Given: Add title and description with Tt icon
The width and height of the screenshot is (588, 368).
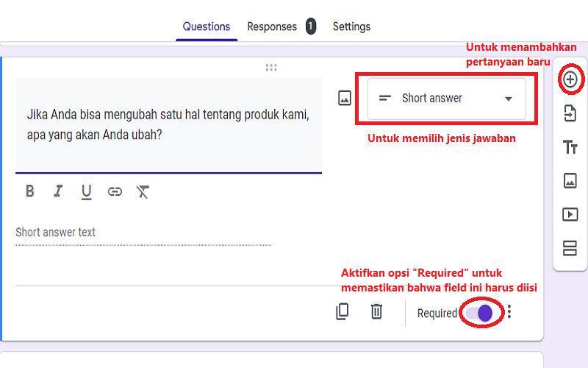Looking at the screenshot, I should pyautogui.click(x=570, y=146).
